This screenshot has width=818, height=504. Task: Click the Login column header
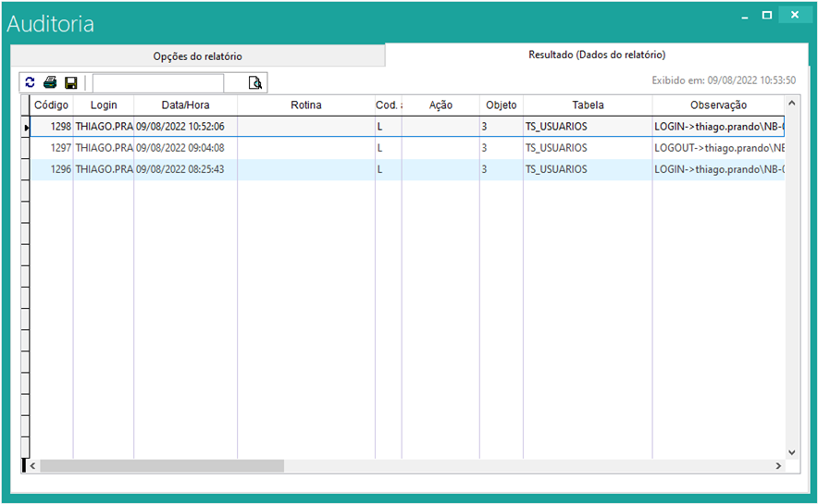point(104,105)
